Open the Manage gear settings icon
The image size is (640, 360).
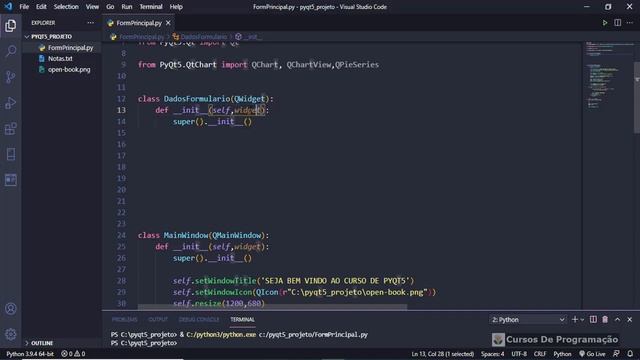point(11,334)
